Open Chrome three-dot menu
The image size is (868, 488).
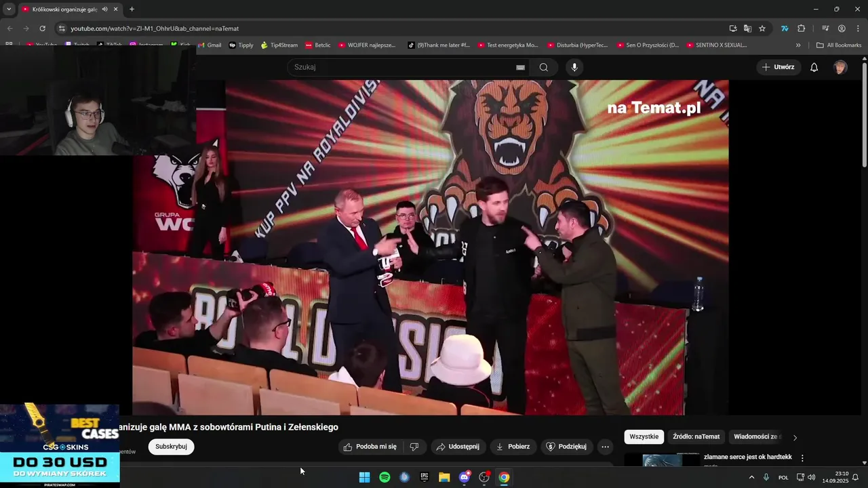point(857,28)
